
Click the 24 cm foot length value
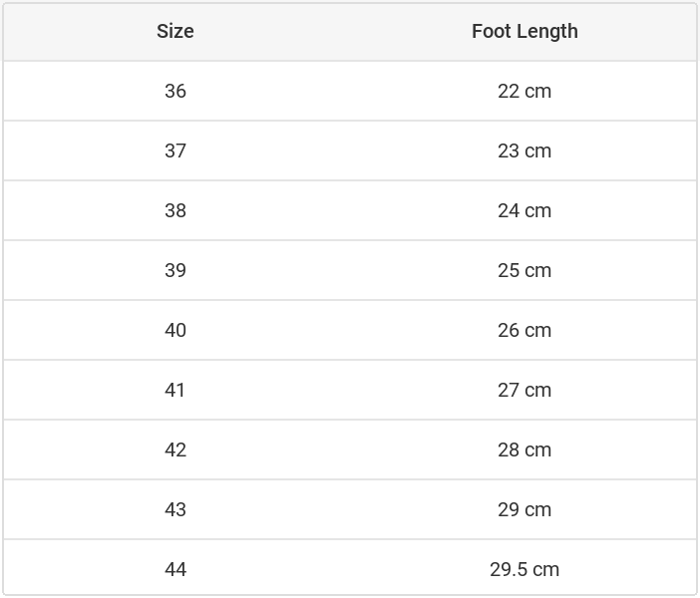click(525, 210)
